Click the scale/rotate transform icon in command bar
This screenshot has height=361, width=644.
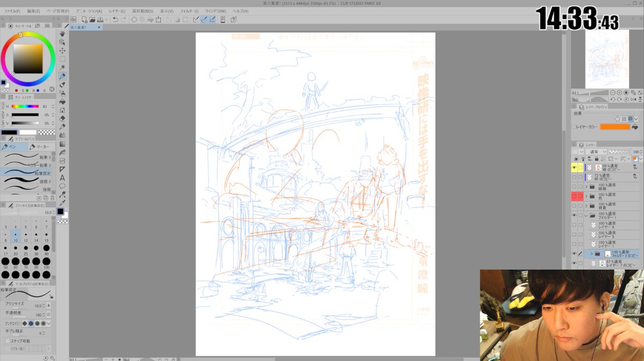click(x=159, y=19)
